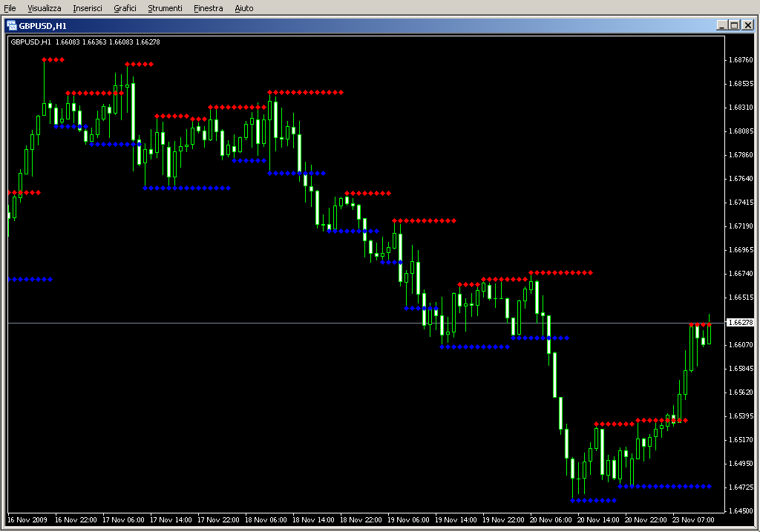Close the GBPUSD,H1 chart window
The height and width of the screenshot is (532, 760).
tap(748, 25)
